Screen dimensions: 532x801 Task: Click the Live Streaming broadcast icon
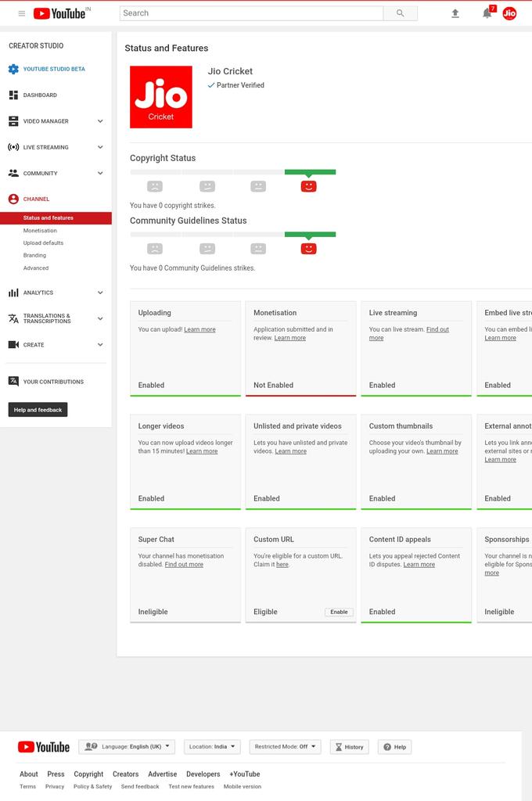[x=13, y=147]
